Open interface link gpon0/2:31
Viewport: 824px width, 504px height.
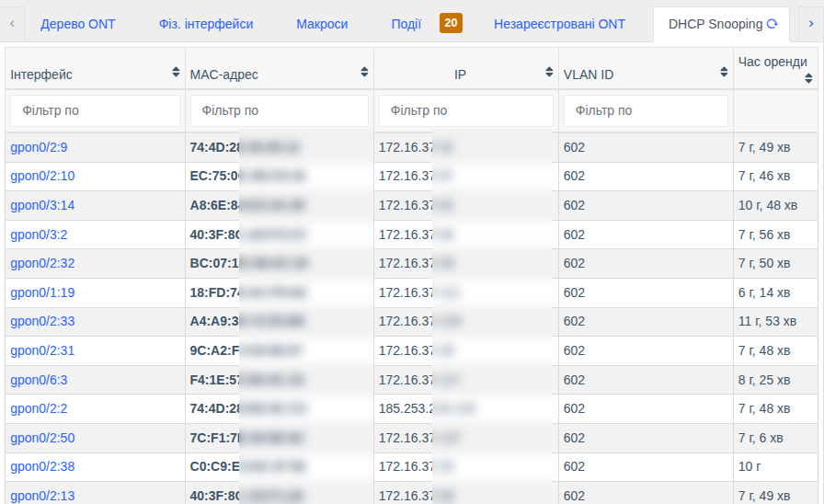pyautogui.click(x=42, y=350)
